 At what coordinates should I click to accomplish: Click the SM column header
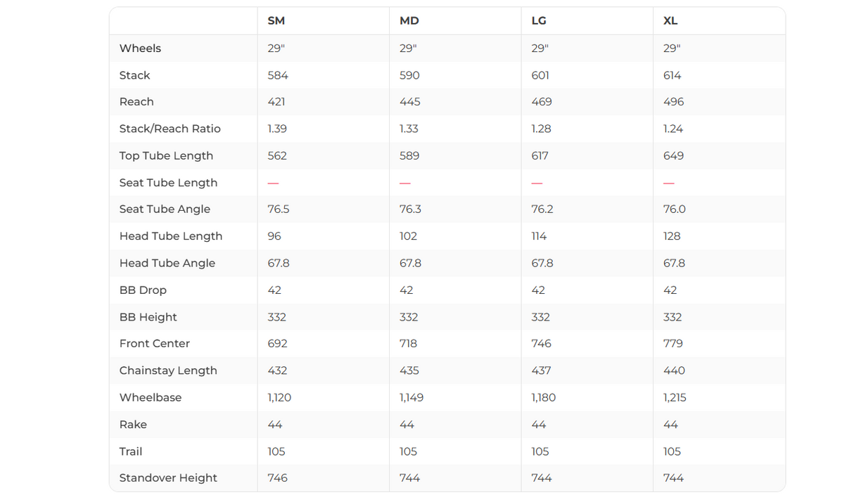[x=276, y=21]
